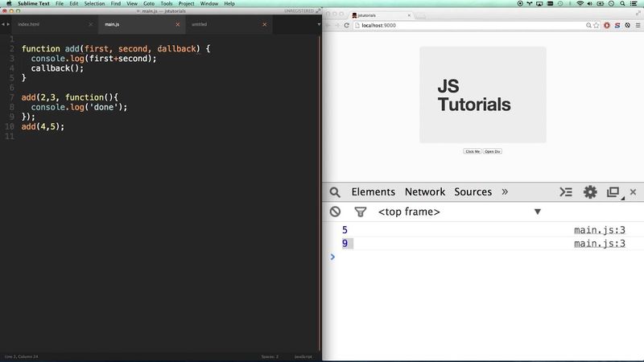The height and width of the screenshot is (362, 644).
Task: Show the DevTools drawer console icon
Action: point(566,192)
